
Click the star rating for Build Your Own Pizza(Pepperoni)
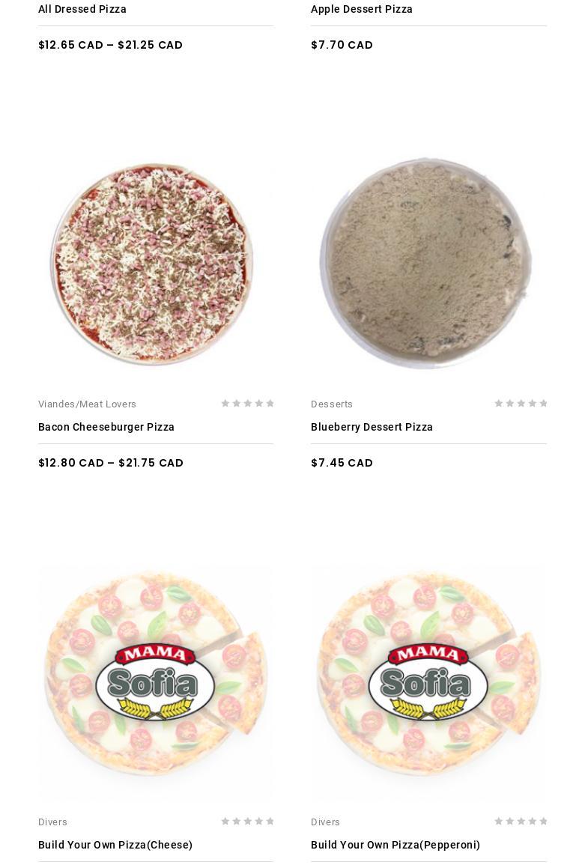point(521,821)
